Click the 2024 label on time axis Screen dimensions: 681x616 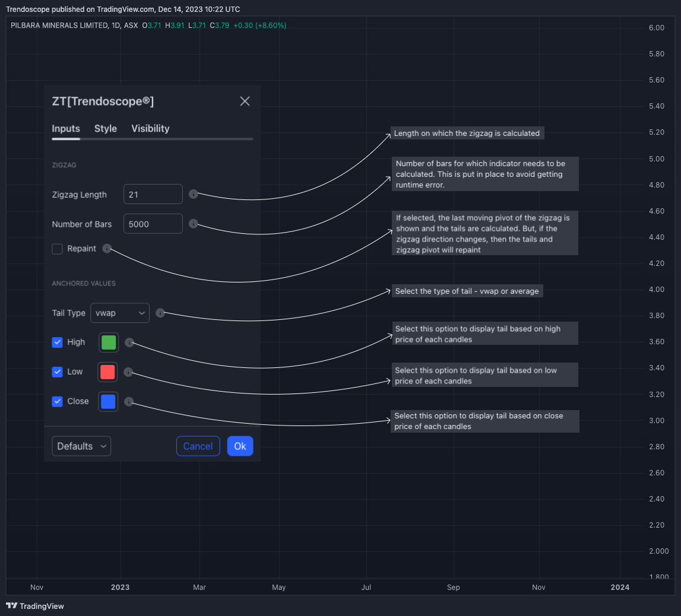[x=620, y=588]
